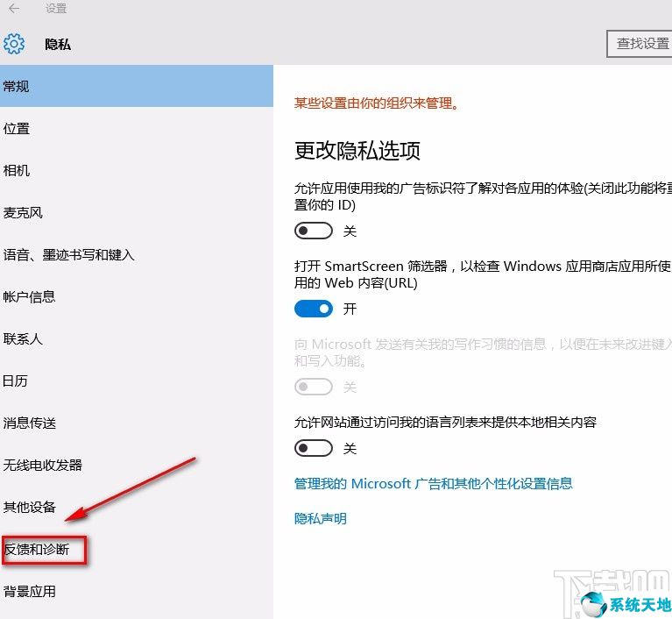Toggle the advertising ID switch

(x=314, y=231)
